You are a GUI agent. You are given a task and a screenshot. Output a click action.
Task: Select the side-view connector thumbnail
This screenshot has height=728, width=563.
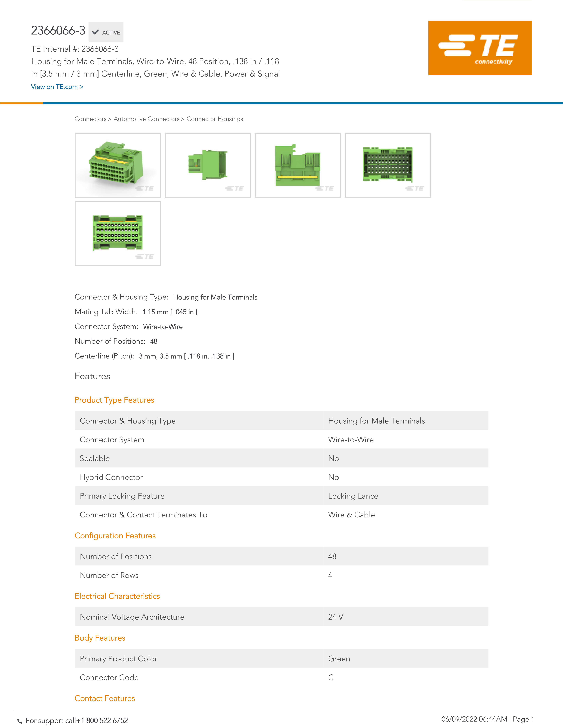pyautogui.click(x=207, y=165)
